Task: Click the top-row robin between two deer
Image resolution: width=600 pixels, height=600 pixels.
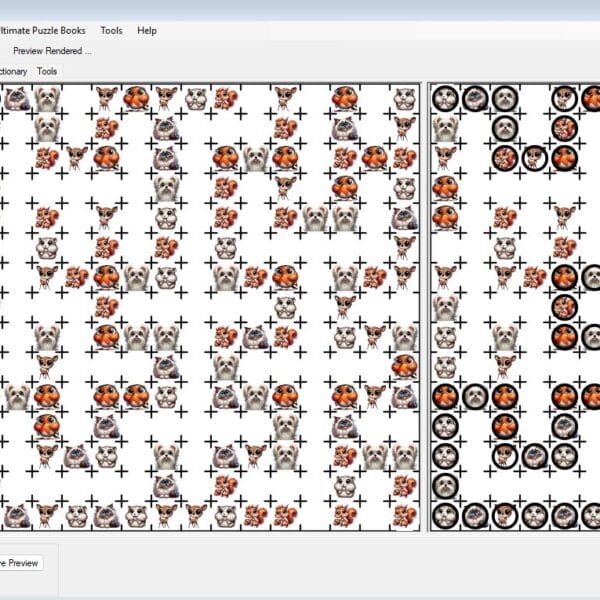Action: (x=136, y=98)
